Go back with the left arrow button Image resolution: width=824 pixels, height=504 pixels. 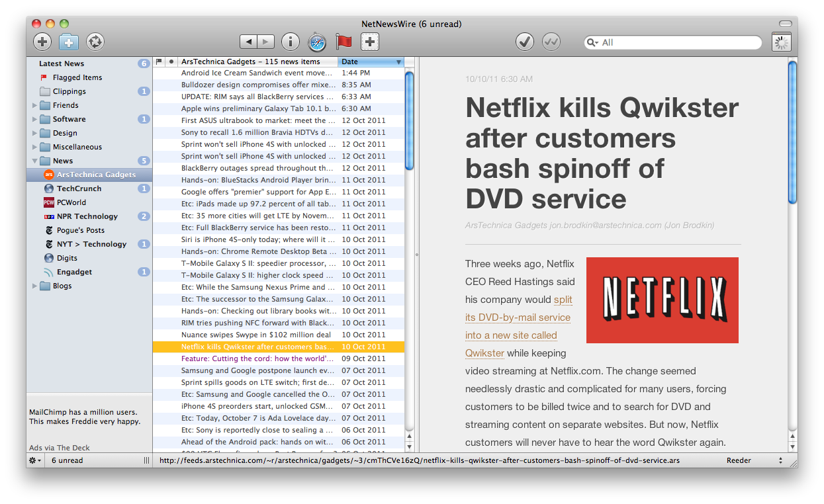[x=248, y=42]
